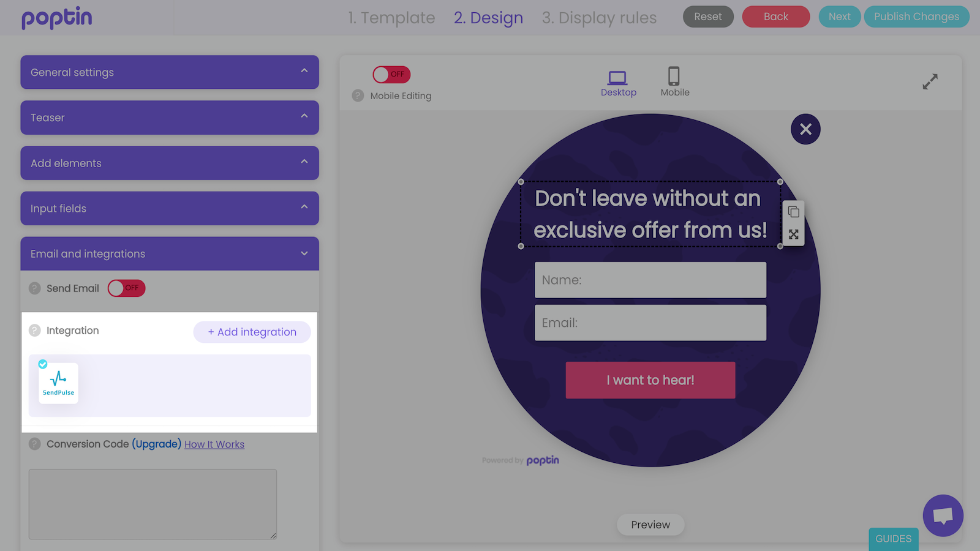Viewport: 980px width, 551px height.
Task: Switch to Mobile view icon
Action: click(674, 77)
